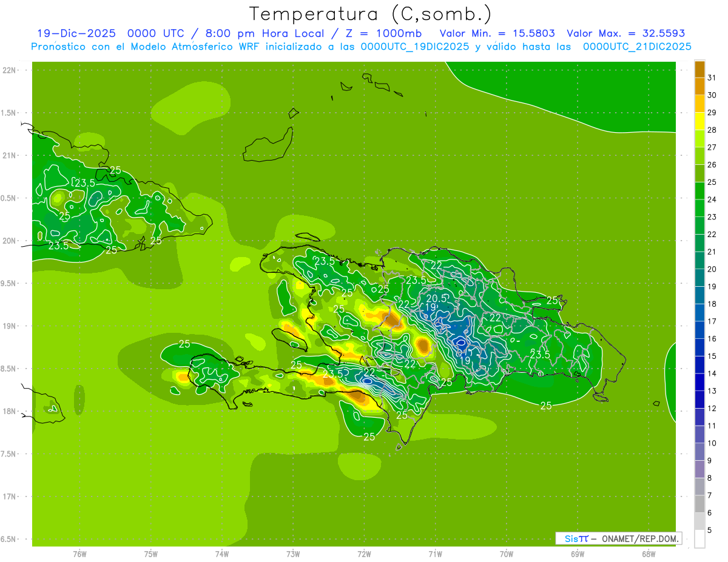
Task: Click the "SisTT - ONAMET/REP.DOM." credit box
Action: pos(618,538)
